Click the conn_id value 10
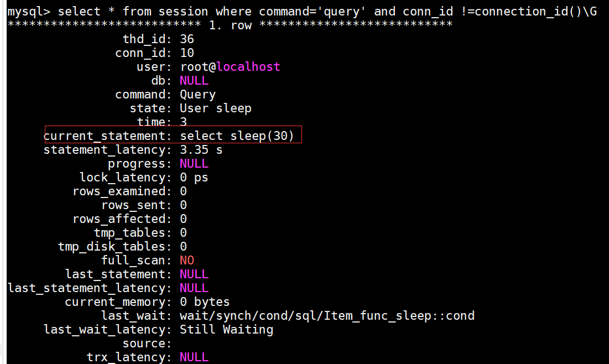 [x=187, y=53]
